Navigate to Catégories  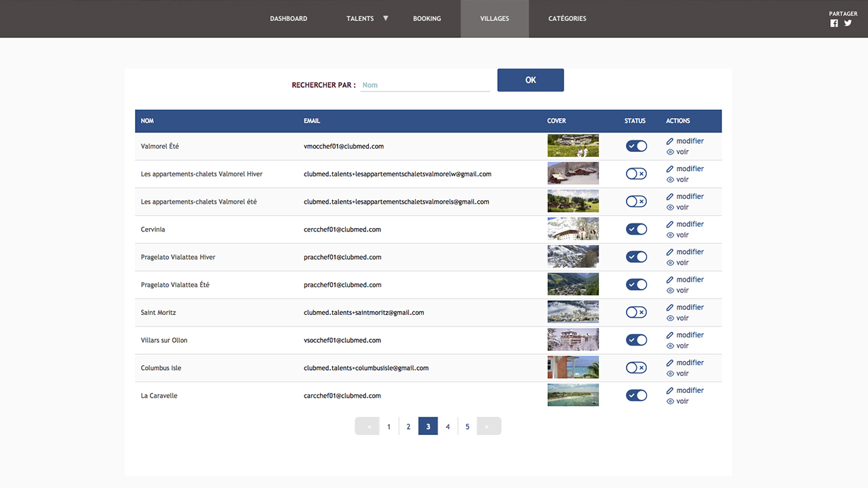[568, 19]
